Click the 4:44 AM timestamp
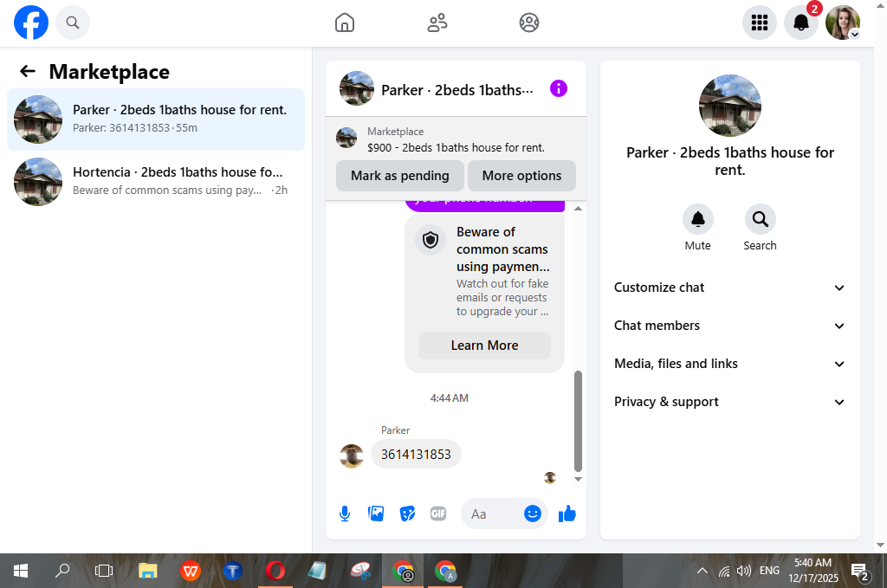This screenshot has width=887, height=588. tap(450, 398)
